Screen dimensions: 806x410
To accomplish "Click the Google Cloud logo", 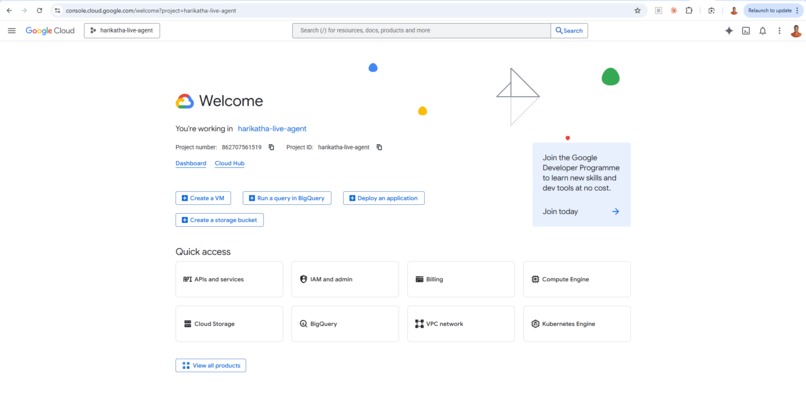I will point(50,31).
